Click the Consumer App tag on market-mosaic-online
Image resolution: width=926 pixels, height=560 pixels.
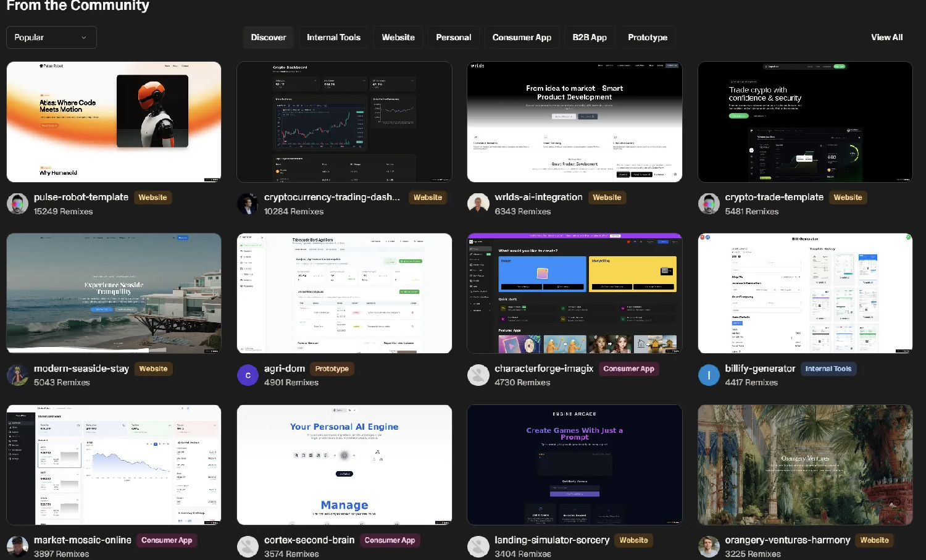point(167,540)
